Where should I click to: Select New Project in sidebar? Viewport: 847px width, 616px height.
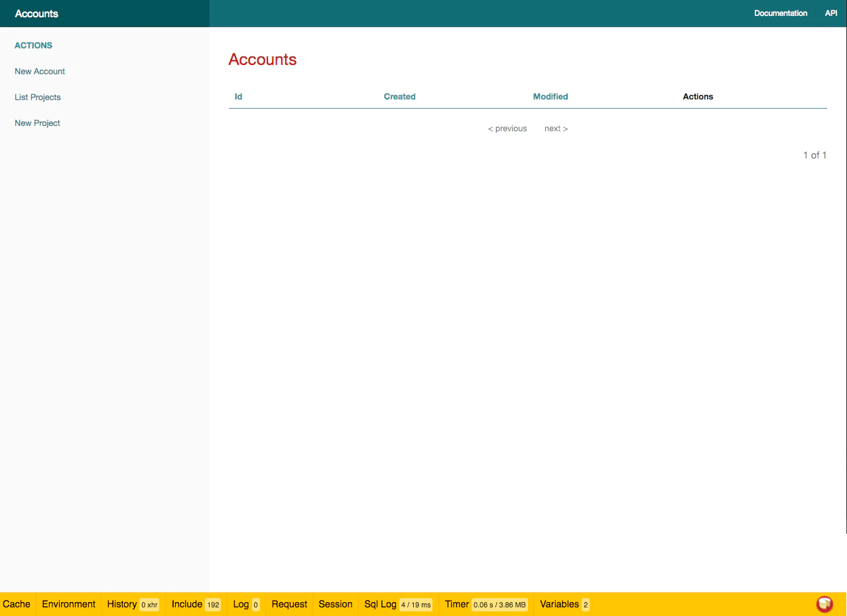37,123
